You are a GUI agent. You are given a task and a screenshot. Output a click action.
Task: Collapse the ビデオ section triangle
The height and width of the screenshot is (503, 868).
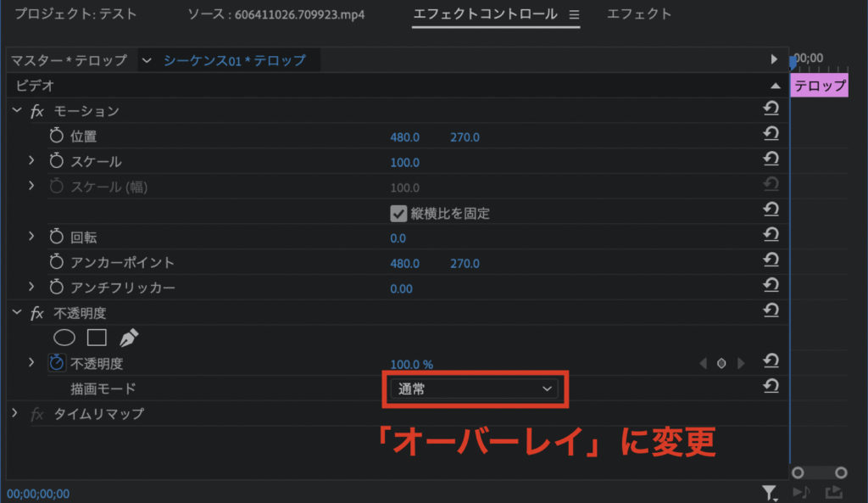coord(776,86)
